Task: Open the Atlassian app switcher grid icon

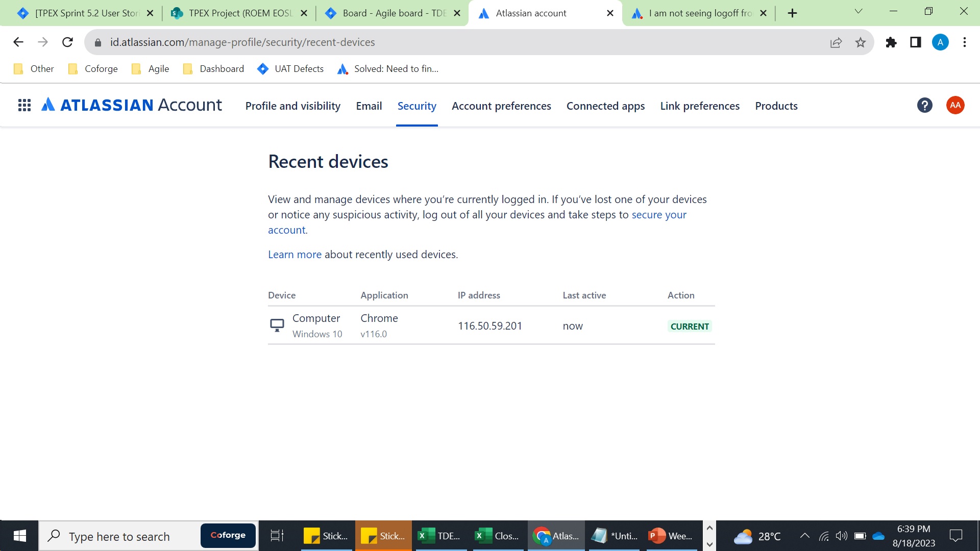Action: tap(24, 106)
